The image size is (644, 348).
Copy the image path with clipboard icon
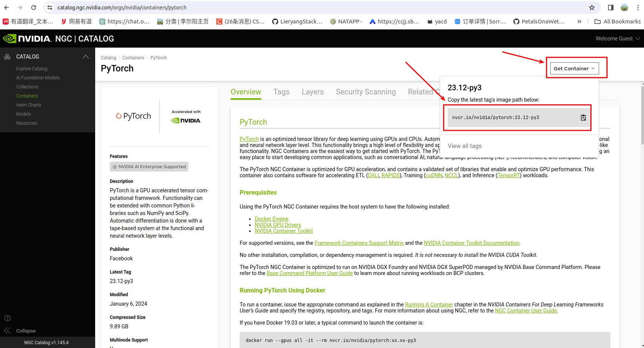(583, 118)
